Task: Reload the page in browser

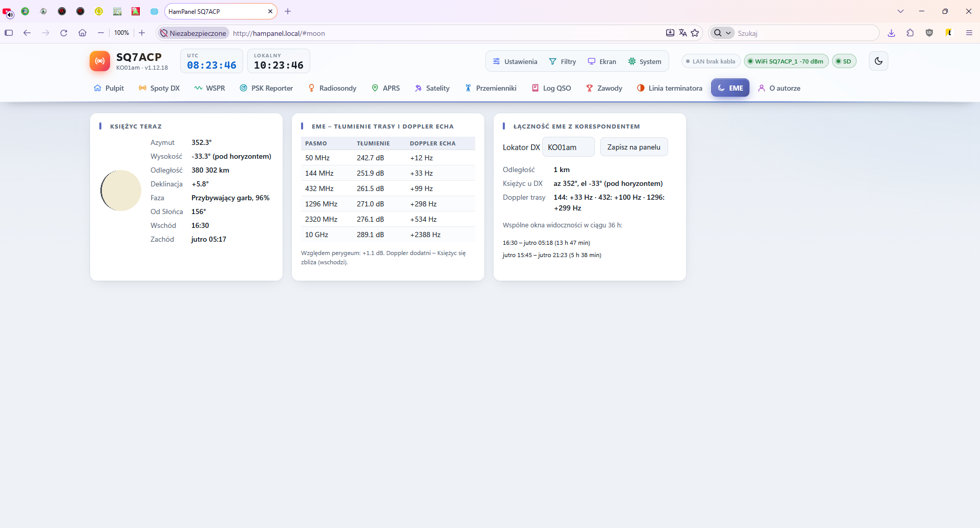Action: tap(63, 33)
